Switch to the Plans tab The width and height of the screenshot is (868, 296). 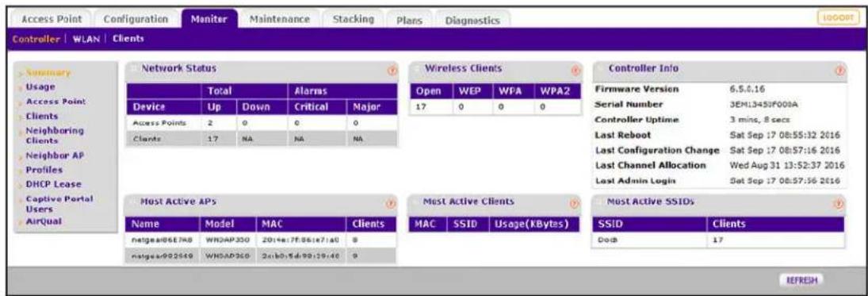click(x=410, y=20)
